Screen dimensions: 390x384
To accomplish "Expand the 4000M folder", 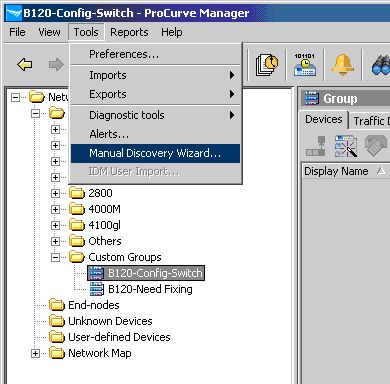I will (55, 209).
